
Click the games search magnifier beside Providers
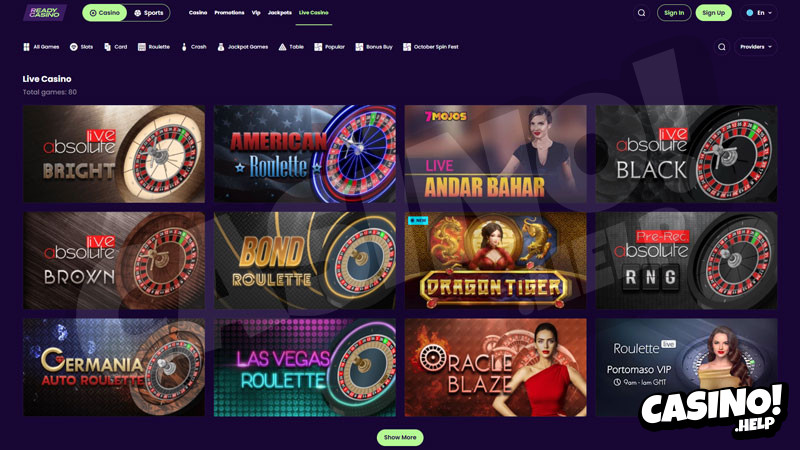[721, 47]
